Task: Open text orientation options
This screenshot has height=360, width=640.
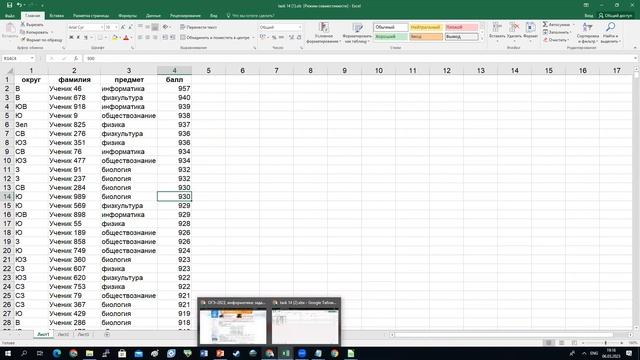Action: click(x=166, y=27)
